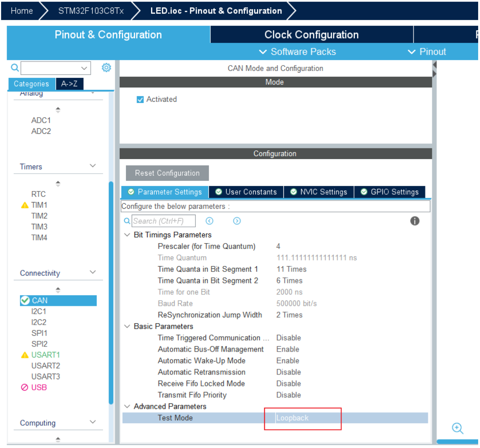Go to previous search result arrow
This screenshot has width=480, height=448.
point(209,221)
